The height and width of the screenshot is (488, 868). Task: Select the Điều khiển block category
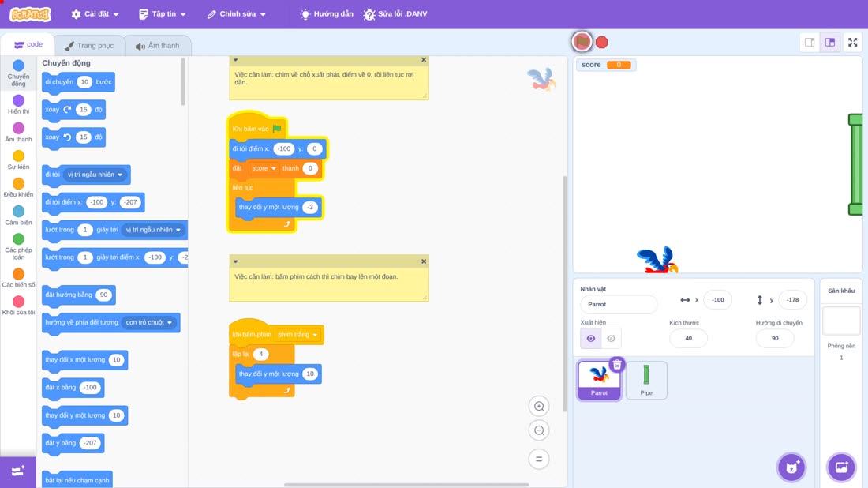(18, 187)
